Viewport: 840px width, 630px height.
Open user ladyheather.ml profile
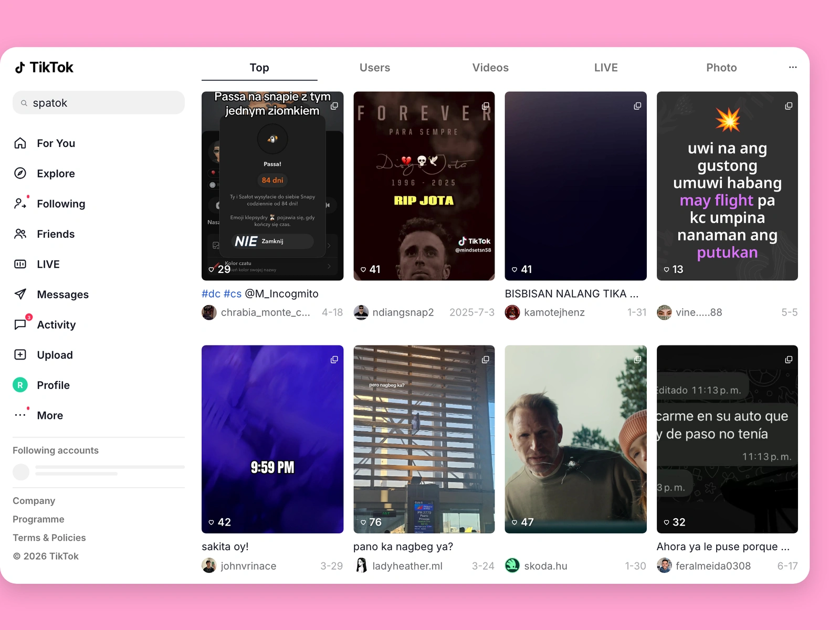tap(407, 566)
